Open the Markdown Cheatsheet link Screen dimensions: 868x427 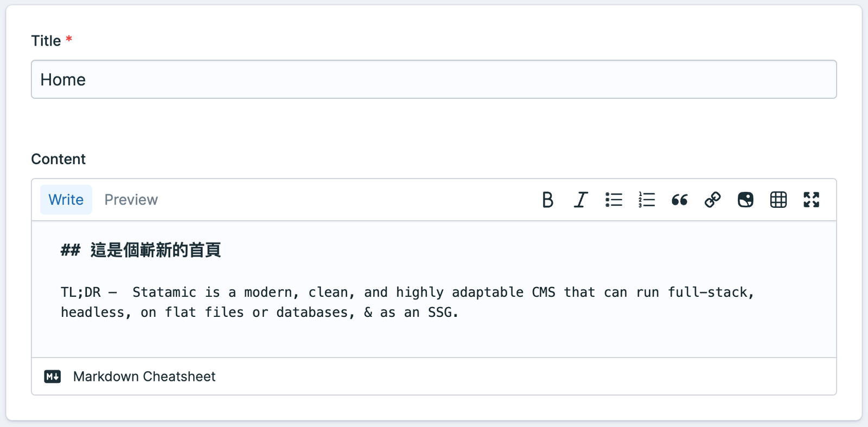click(x=144, y=377)
